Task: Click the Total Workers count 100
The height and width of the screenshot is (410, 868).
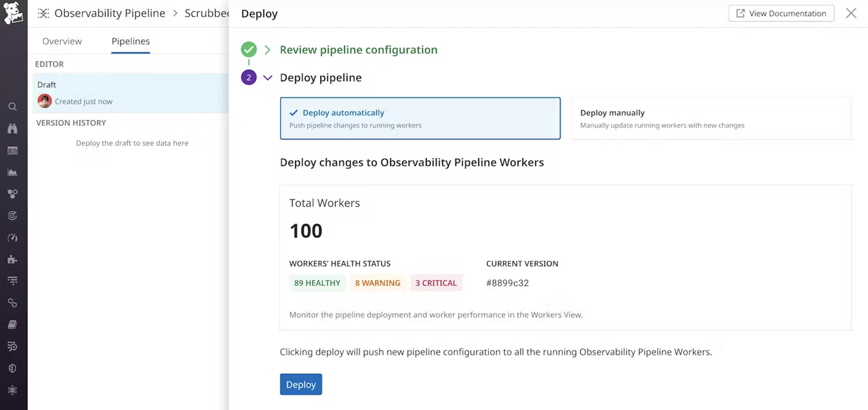Action: 306,231
